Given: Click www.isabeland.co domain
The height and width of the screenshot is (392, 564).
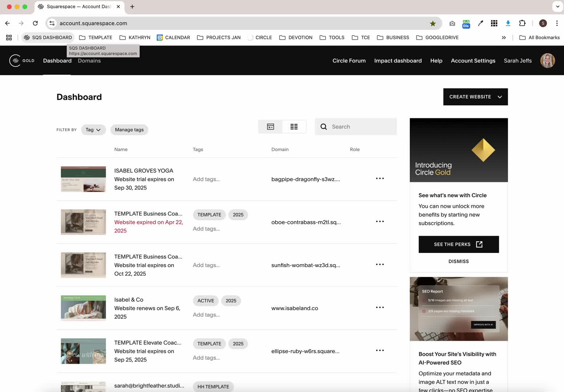Looking at the screenshot, I should (x=294, y=308).
